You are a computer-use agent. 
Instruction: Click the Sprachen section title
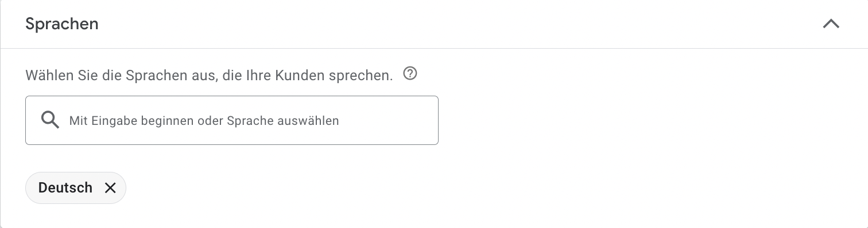point(62,24)
